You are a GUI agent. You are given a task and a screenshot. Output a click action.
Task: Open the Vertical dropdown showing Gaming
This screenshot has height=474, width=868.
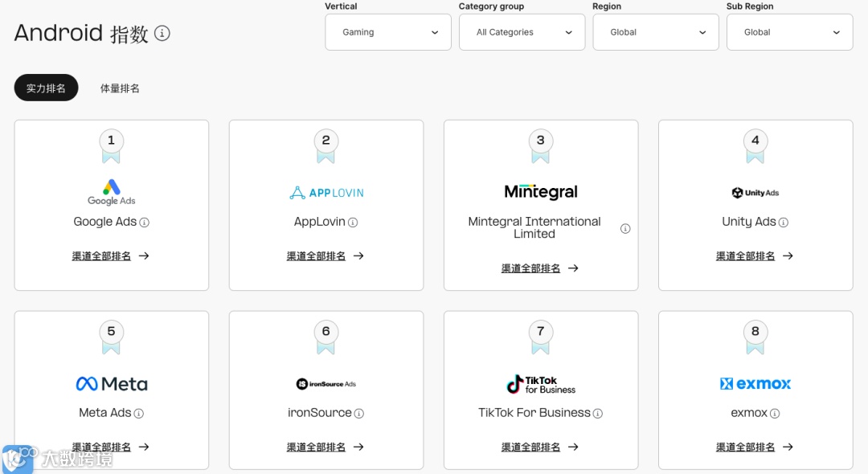[x=388, y=32]
